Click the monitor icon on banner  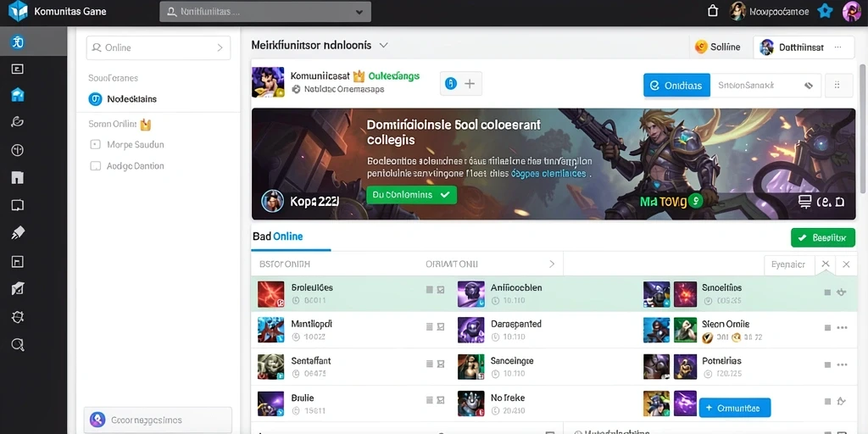pos(804,202)
